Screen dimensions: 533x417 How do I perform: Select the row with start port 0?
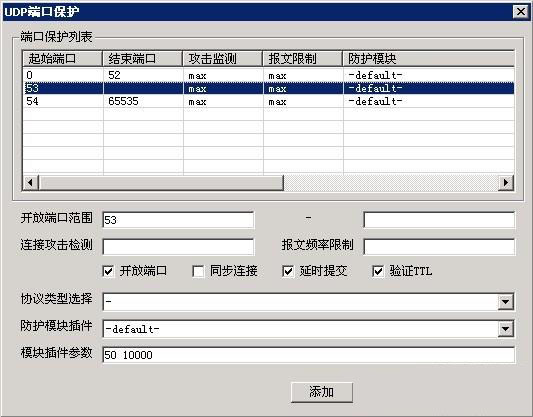pyautogui.click(x=269, y=75)
